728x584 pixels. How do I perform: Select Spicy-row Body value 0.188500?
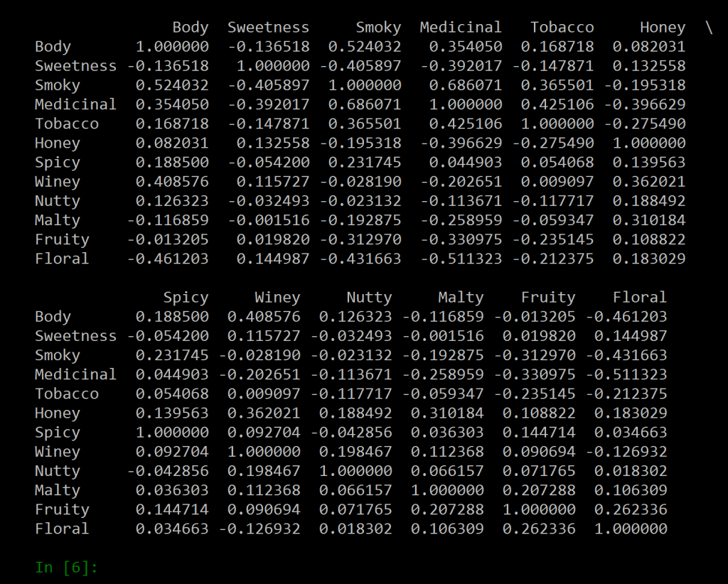(x=172, y=163)
